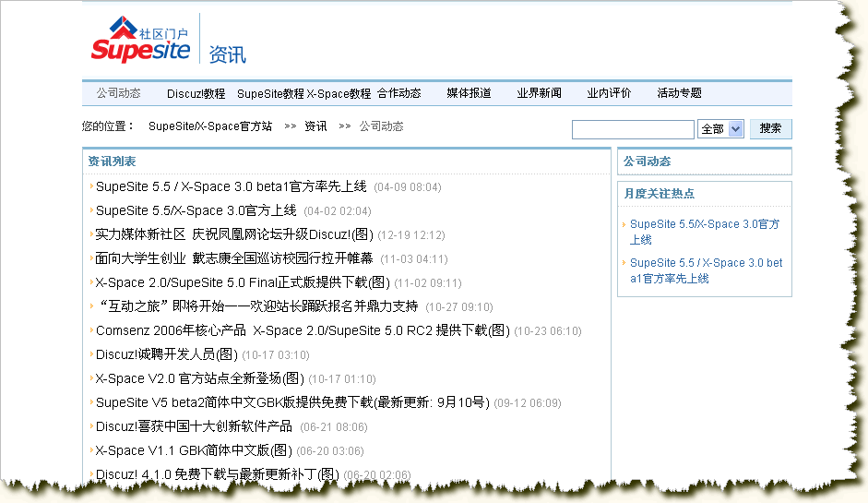Open article SupeSite 5.5 / X-Space 3.0 beta1官方率先上线
Image resolution: width=868 pixels, height=503 pixels.
click(232, 186)
